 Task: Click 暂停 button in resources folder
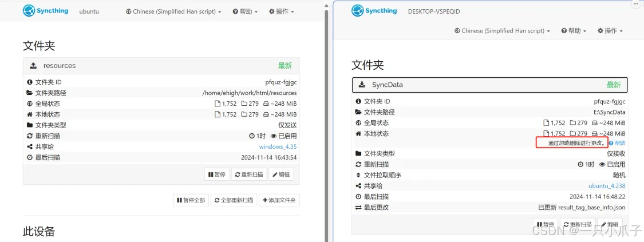[217, 174]
